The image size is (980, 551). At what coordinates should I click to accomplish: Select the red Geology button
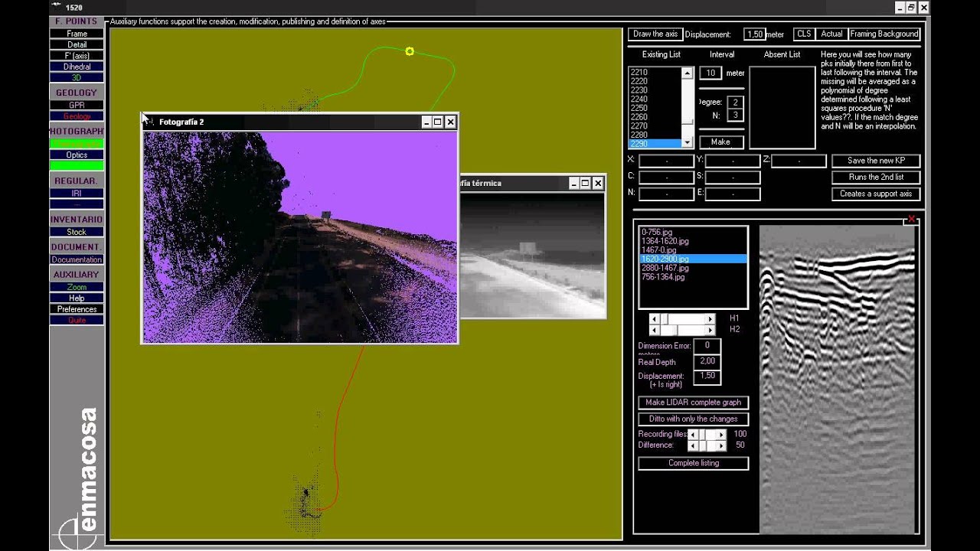[77, 116]
